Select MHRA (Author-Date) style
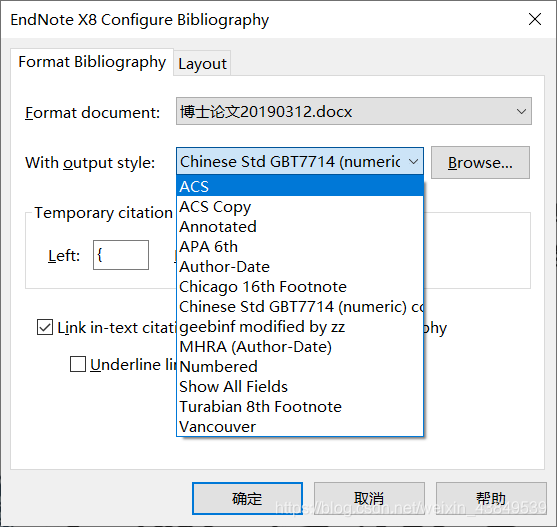The width and height of the screenshot is (557, 527). click(x=300, y=346)
